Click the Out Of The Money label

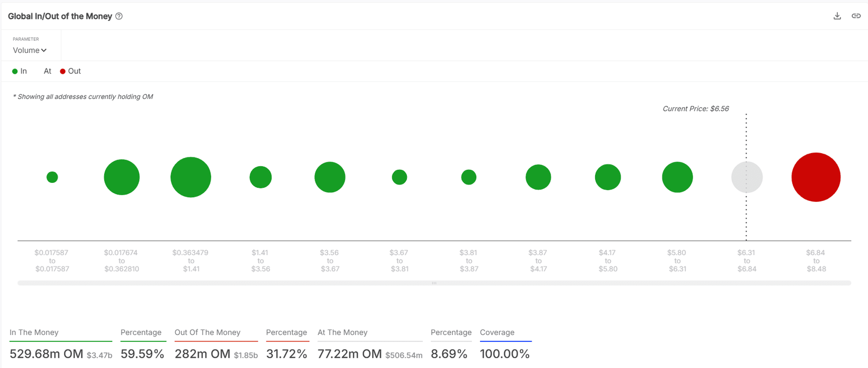click(x=207, y=332)
